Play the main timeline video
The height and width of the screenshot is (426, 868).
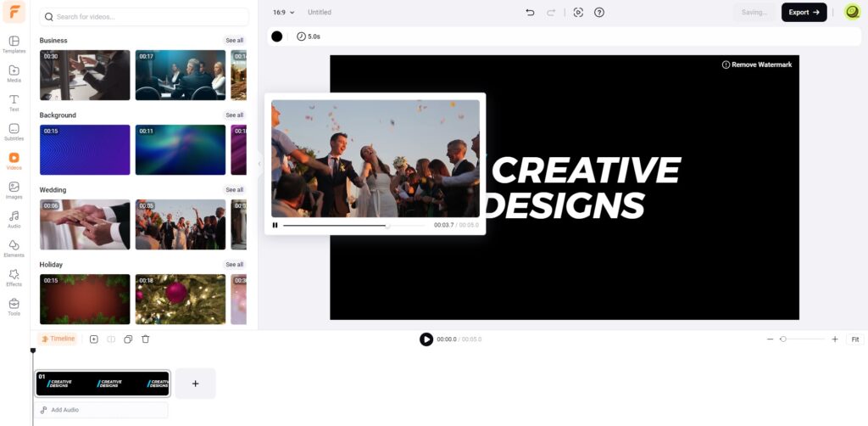point(426,339)
